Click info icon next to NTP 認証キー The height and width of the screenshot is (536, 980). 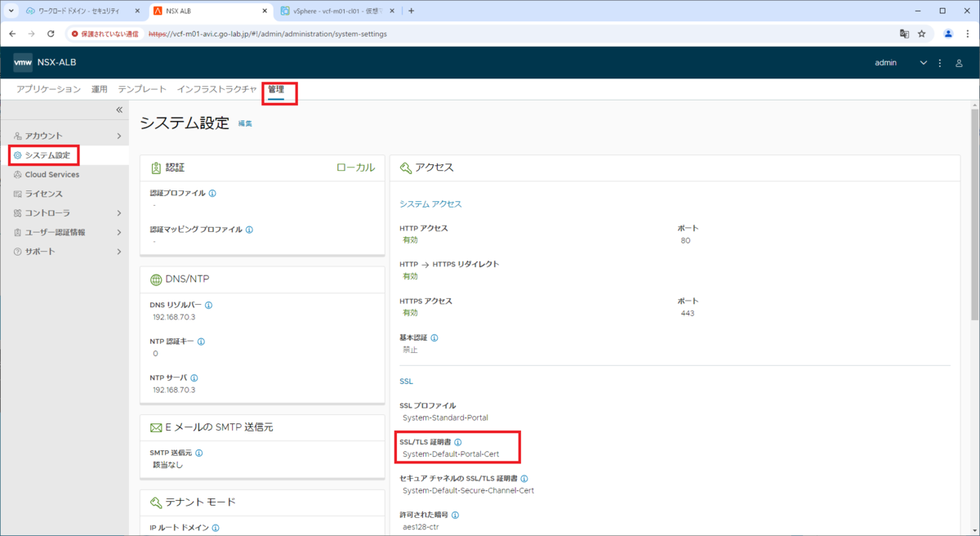[201, 342]
